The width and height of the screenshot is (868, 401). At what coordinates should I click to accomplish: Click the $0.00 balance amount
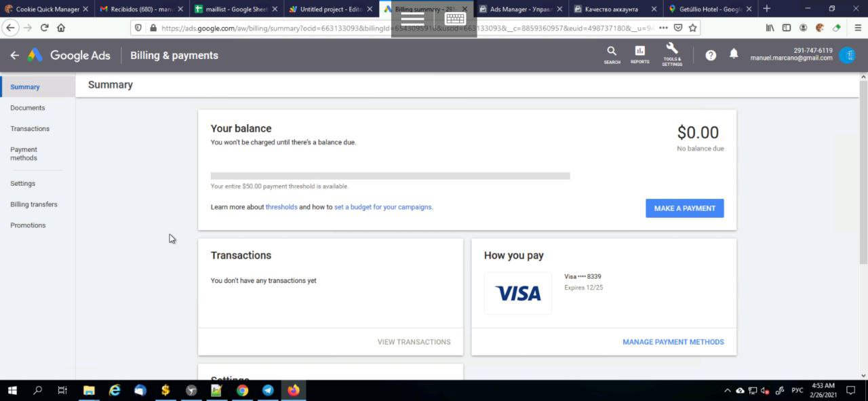click(698, 132)
